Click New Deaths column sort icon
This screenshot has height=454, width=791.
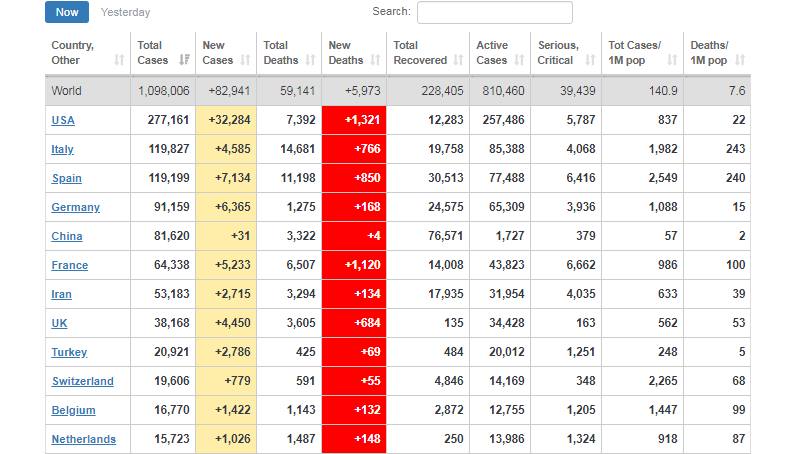point(376,60)
